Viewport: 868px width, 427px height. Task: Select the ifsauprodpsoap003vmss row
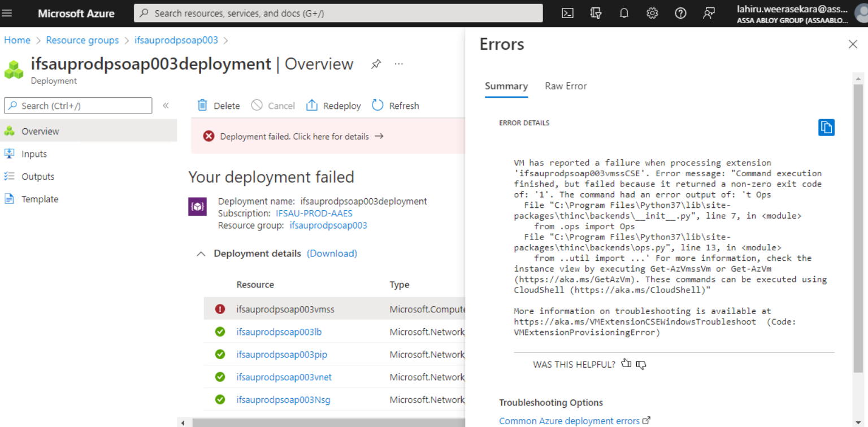[335, 310]
